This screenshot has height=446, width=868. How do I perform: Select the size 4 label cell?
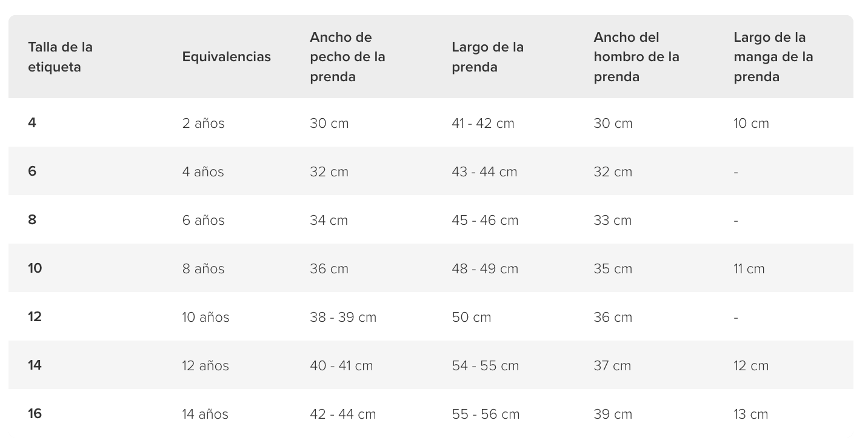[32, 123]
